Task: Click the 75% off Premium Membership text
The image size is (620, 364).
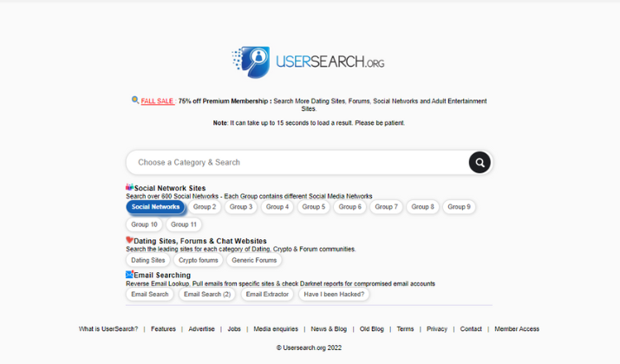Action: 225,101
